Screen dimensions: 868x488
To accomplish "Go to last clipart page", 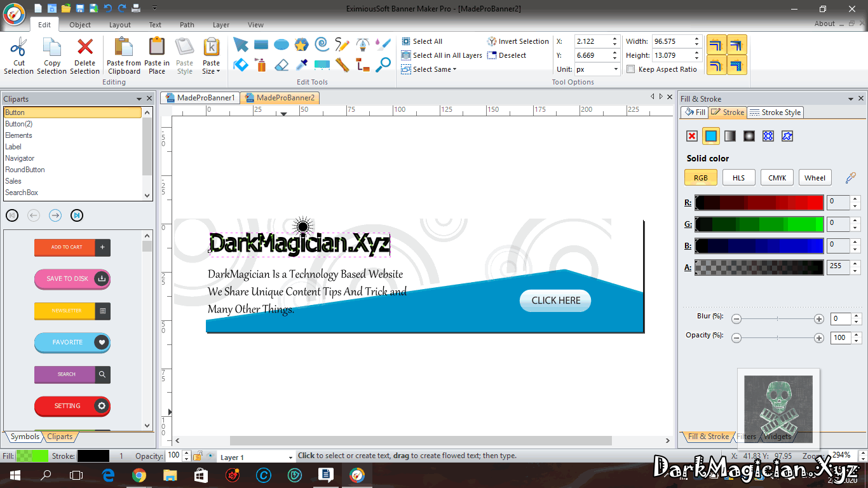I will (x=77, y=215).
